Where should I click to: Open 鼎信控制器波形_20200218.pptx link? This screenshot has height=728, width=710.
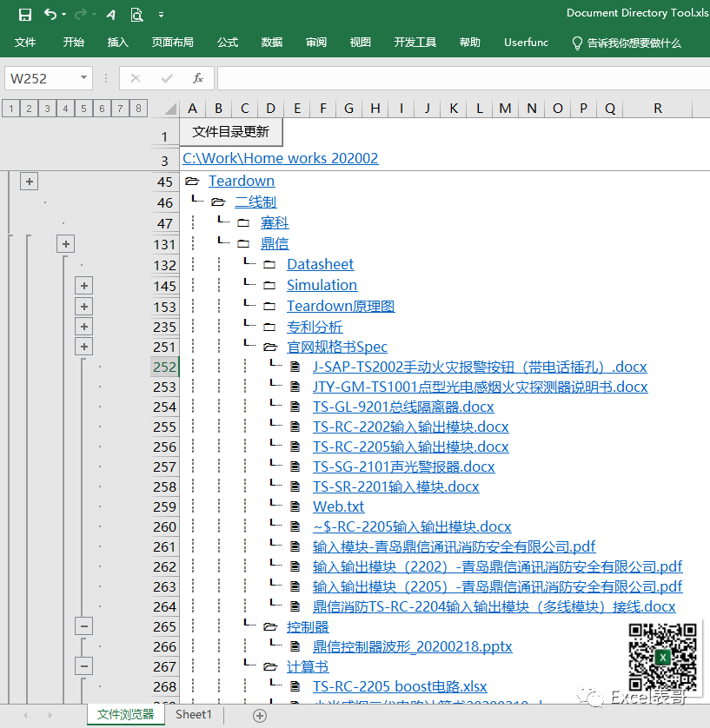(x=412, y=646)
